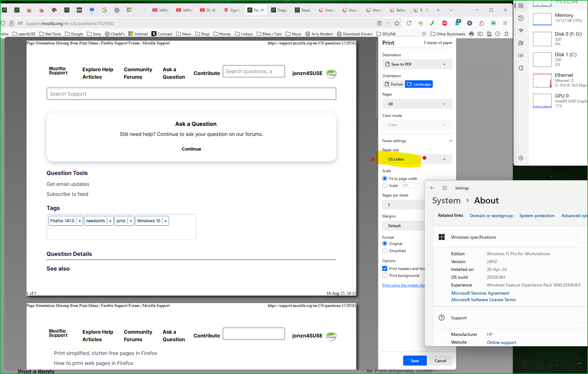Toggle Reader View icon in address bar

(379, 23)
